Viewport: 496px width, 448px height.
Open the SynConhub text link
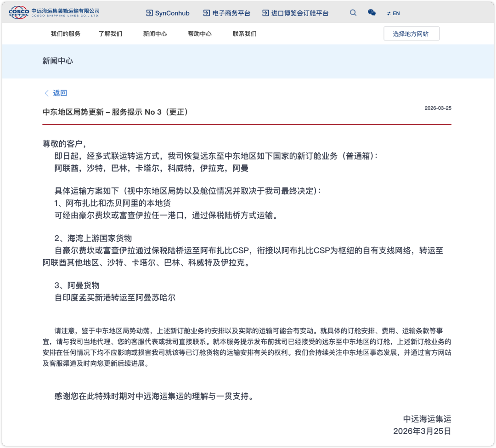point(172,13)
